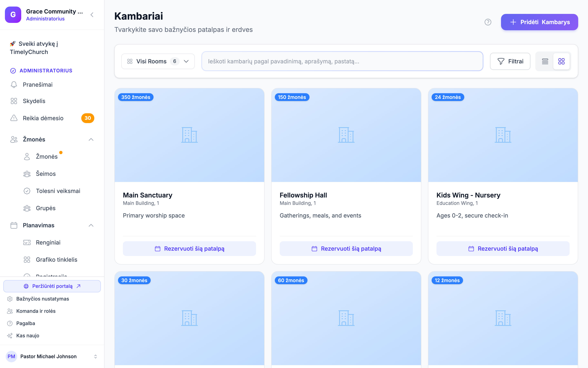Image resolution: width=588 pixels, height=368 pixels.
Task: Open the Pastor Michael Johnson account switcher
Action: pyautogui.click(x=52, y=357)
